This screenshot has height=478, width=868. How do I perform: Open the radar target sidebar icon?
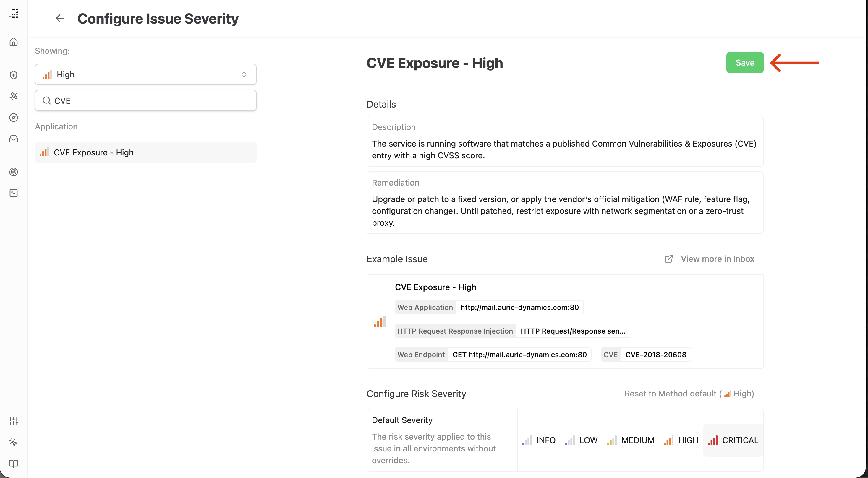[x=14, y=172]
